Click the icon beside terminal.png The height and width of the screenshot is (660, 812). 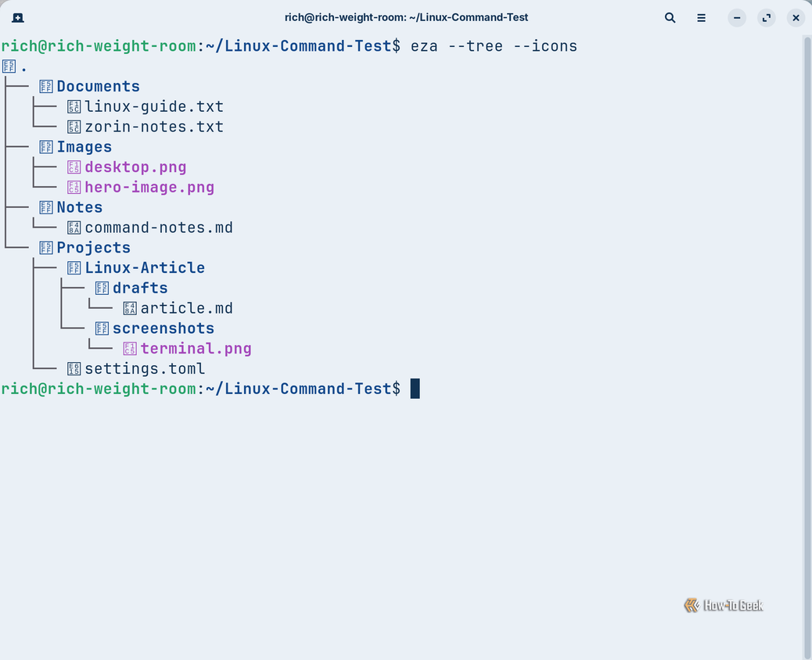130,349
